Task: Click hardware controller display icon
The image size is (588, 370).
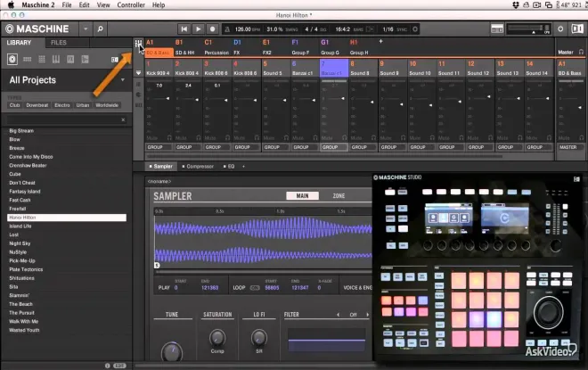Action: click(497, 29)
